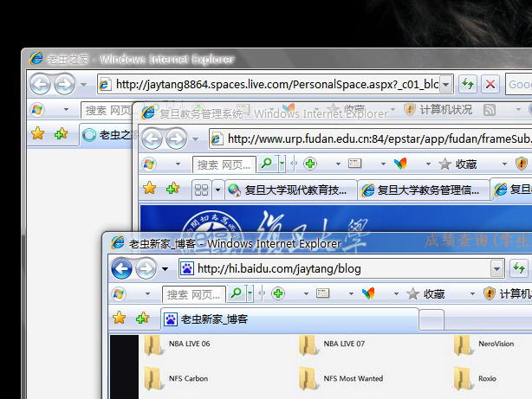Screen dimensions: 532x399
Task: Expand address dropdown of spaces.live.com URL
Action: 445,84
